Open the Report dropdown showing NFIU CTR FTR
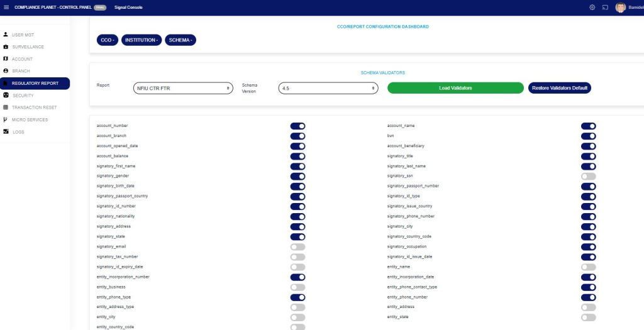The width and height of the screenshot is (644, 330). (x=183, y=89)
